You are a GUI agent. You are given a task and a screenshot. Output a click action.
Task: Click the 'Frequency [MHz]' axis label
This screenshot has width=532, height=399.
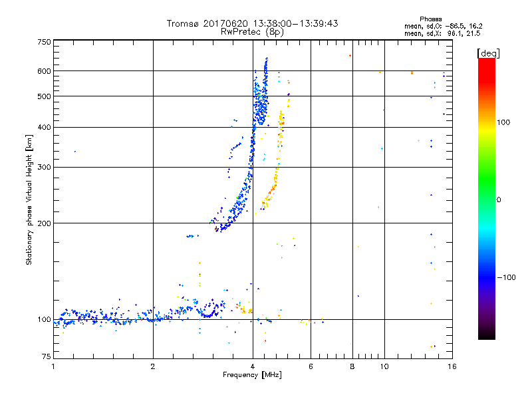(x=252, y=375)
